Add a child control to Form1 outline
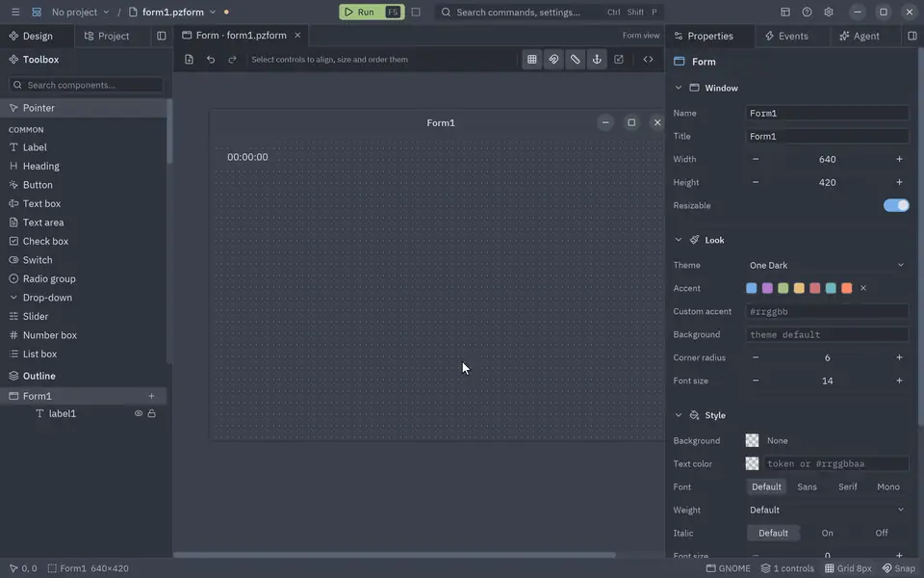The height and width of the screenshot is (578, 924). [x=151, y=396]
